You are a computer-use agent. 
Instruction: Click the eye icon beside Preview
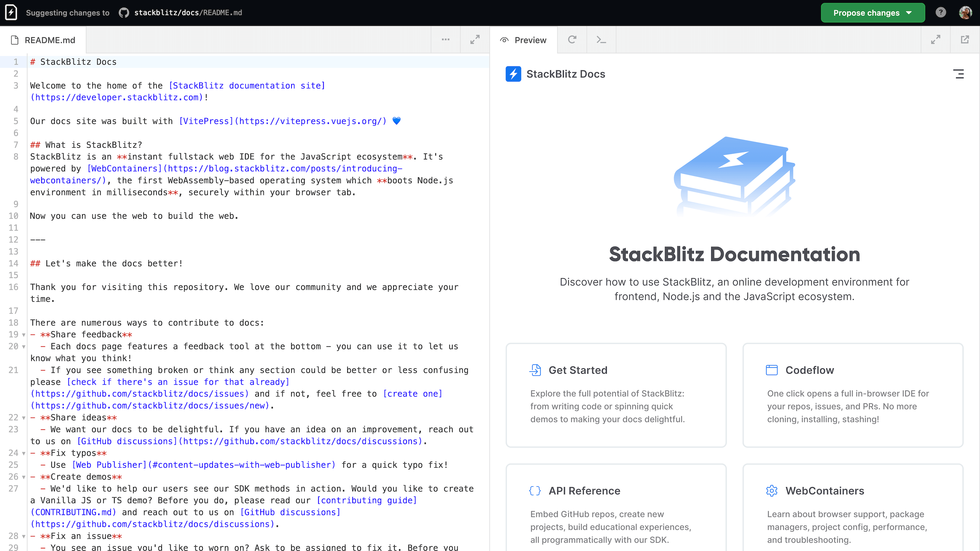(505, 40)
